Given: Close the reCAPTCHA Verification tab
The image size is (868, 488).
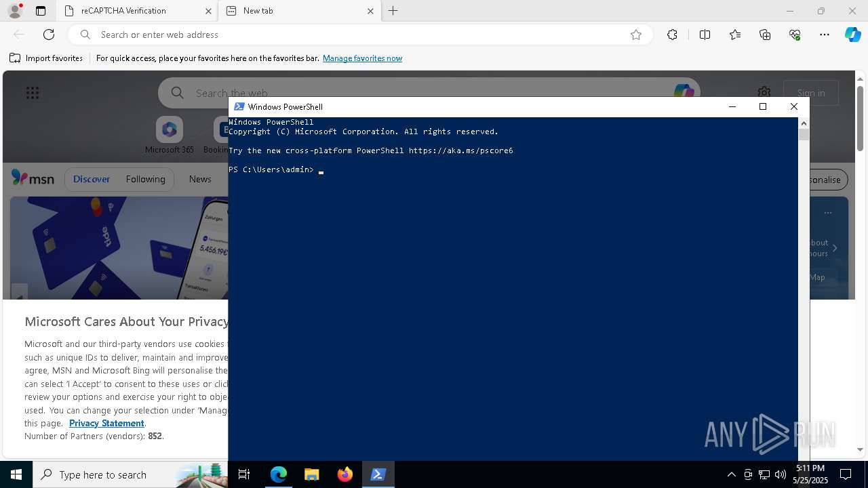Looking at the screenshot, I should [x=208, y=11].
